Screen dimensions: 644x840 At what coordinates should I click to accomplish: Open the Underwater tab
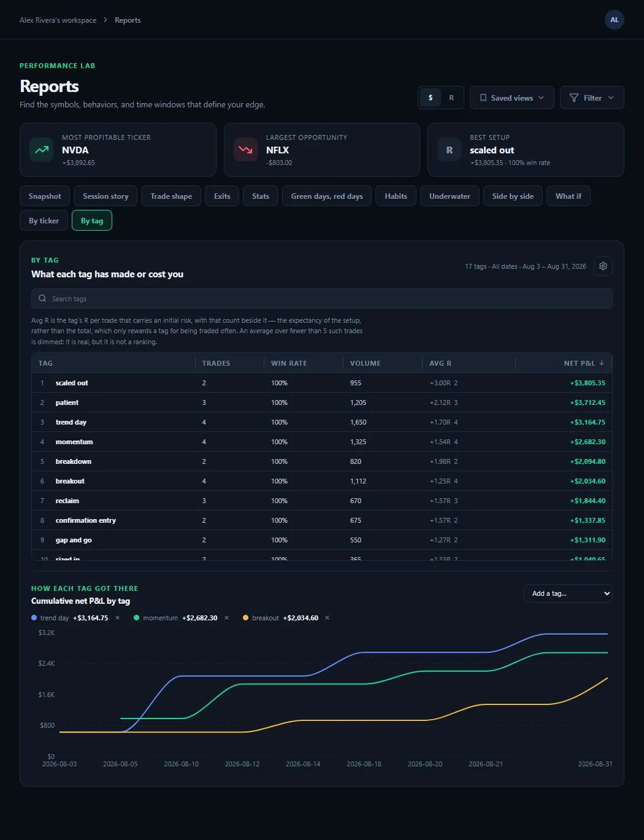[x=450, y=196]
